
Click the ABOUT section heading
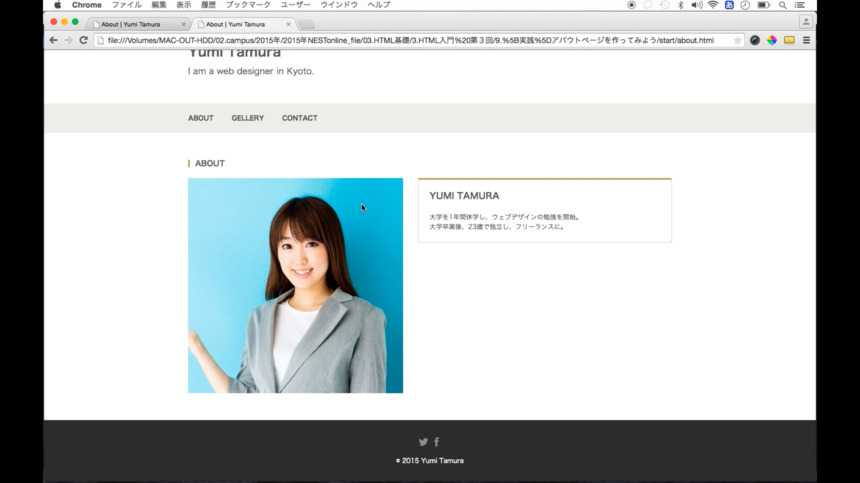click(x=210, y=163)
